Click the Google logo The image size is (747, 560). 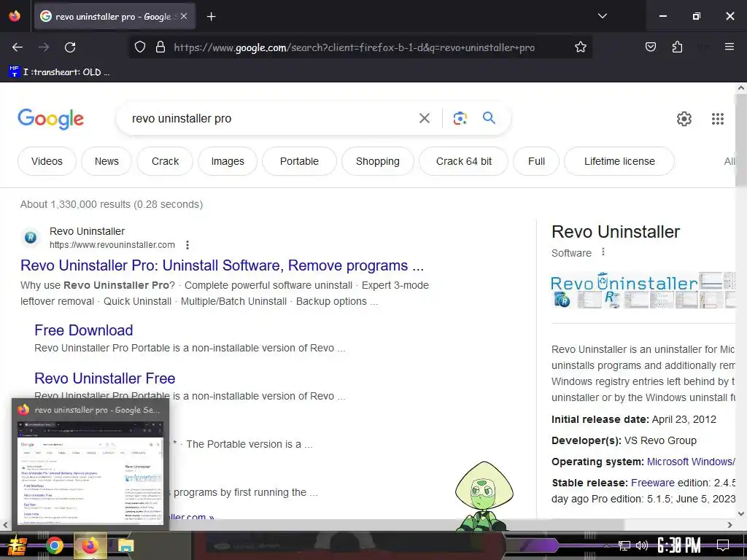(51, 119)
